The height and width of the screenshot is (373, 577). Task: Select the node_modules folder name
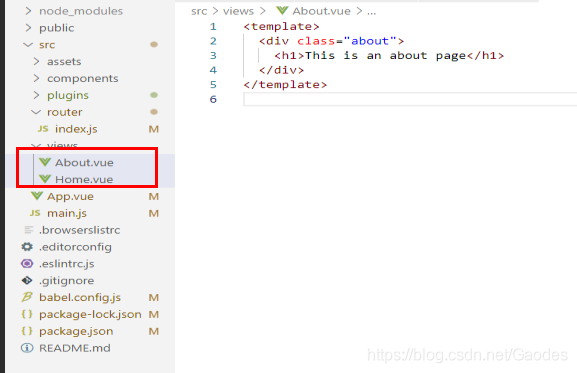(x=81, y=11)
